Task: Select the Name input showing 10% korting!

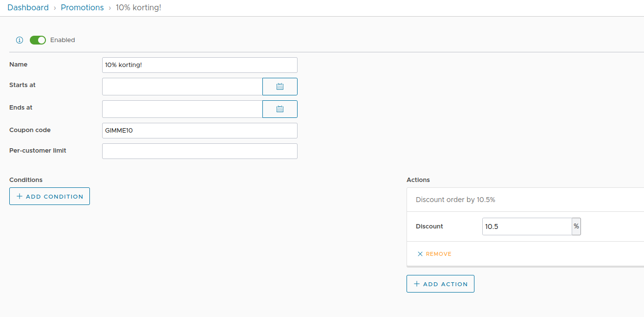Action: 199,65
